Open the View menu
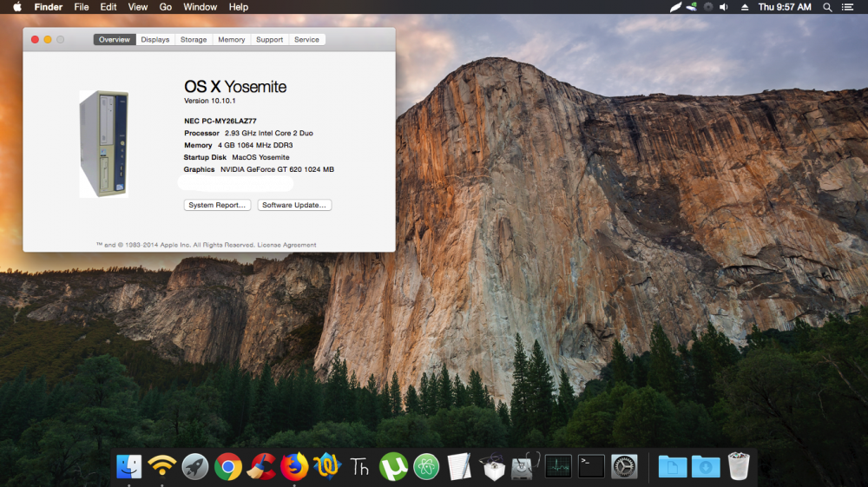The image size is (868, 487). pos(138,7)
